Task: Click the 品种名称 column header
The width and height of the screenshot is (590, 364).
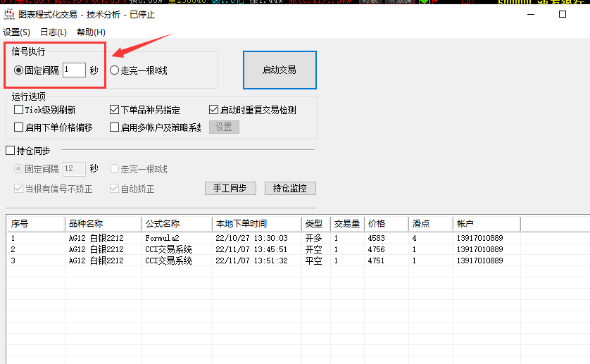Action: tap(103, 224)
